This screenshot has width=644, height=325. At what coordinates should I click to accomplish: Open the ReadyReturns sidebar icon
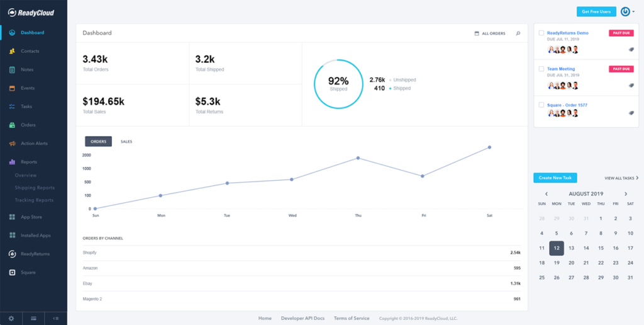tap(13, 254)
